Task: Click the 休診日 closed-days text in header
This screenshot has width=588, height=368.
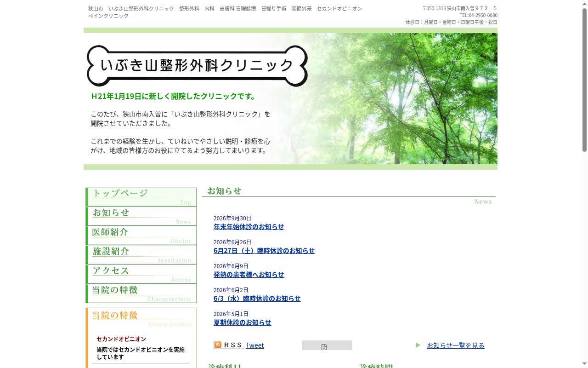Action: (x=452, y=22)
